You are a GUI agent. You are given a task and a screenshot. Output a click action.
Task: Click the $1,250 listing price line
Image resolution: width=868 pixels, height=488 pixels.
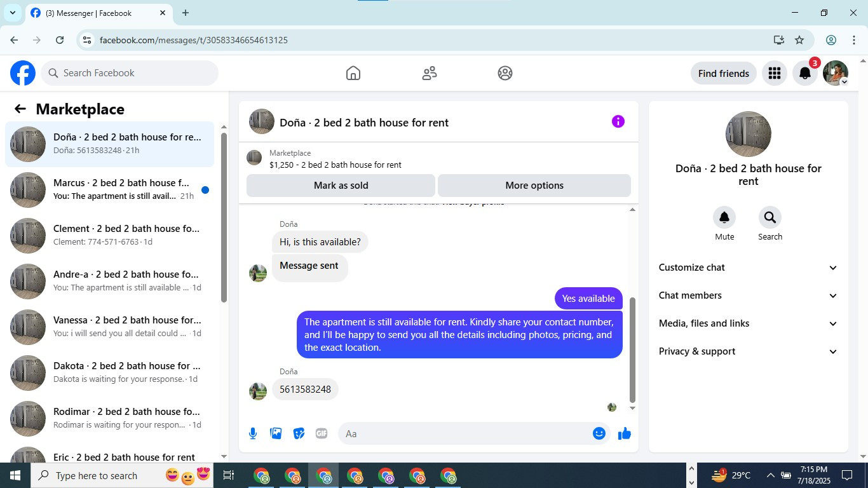click(x=335, y=165)
